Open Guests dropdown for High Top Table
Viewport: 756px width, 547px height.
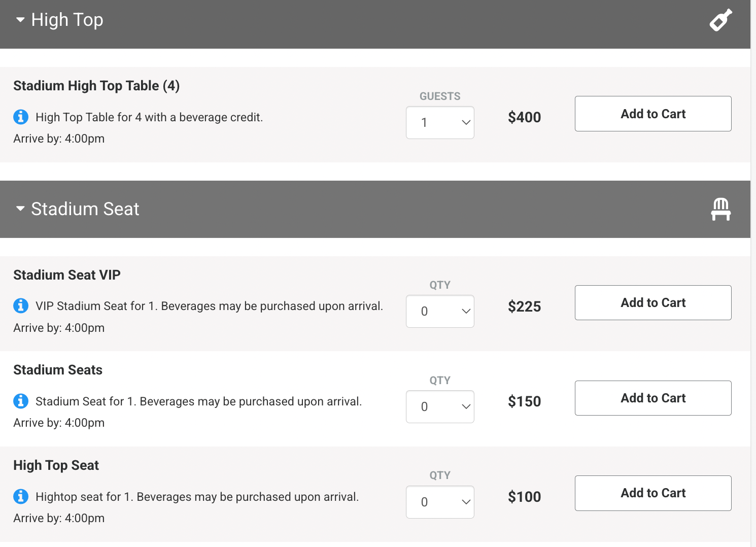[x=440, y=122]
